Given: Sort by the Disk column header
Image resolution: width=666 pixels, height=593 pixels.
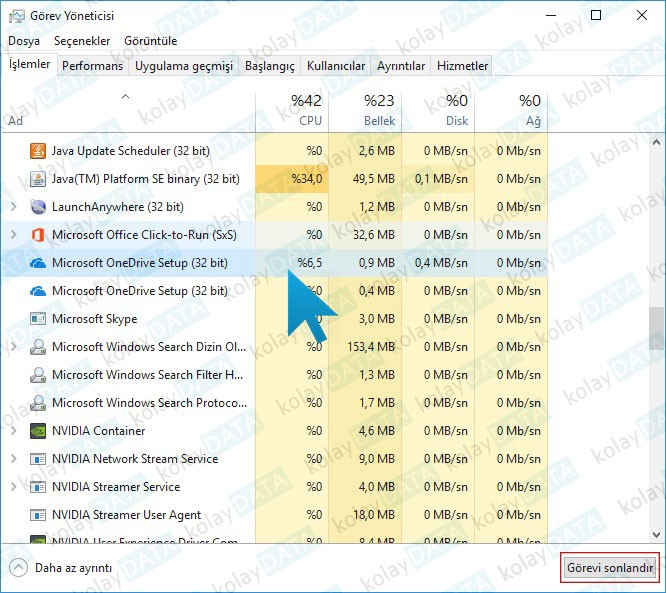Looking at the screenshot, I should [x=438, y=111].
